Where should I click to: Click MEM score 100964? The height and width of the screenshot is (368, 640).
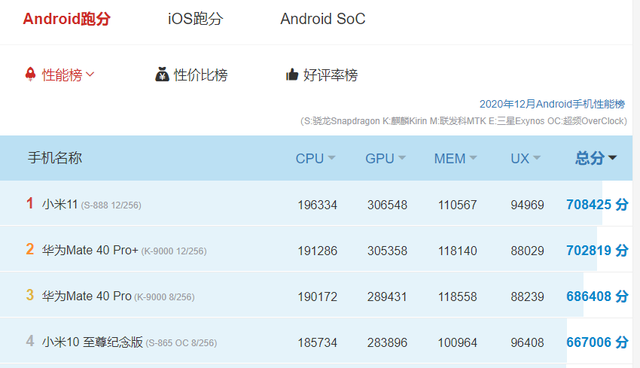tap(458, 342)
